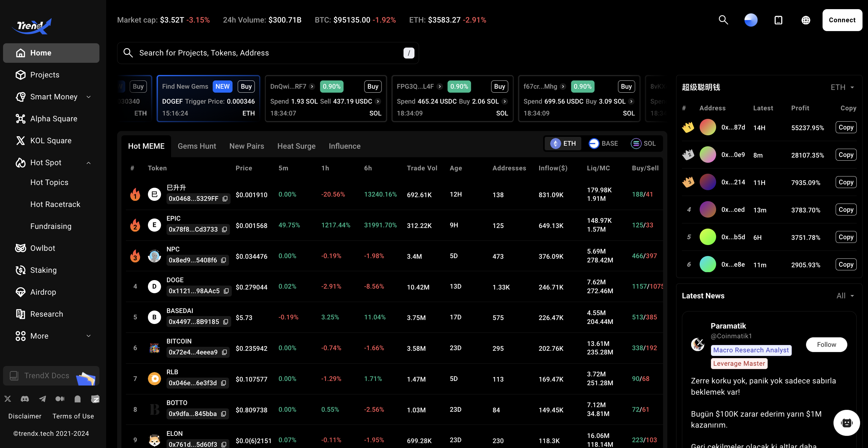Open FPG3Q...L4F address arrow icon
Screen dimensions: 868x448
(439, 87)
